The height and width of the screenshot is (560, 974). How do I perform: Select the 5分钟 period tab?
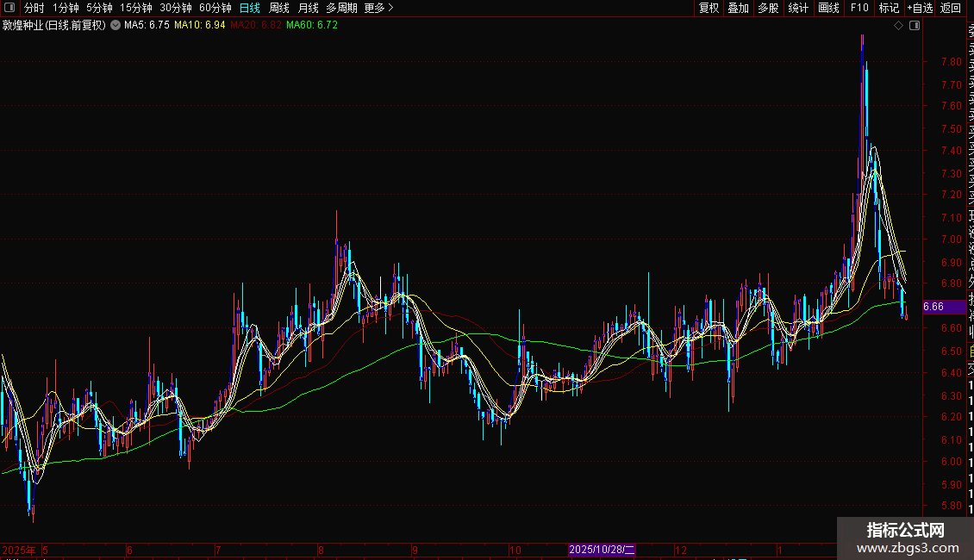click(99, 8)
